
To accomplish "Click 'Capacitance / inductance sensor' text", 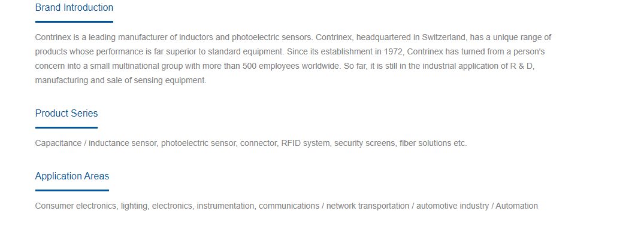I will coord(96,143).
